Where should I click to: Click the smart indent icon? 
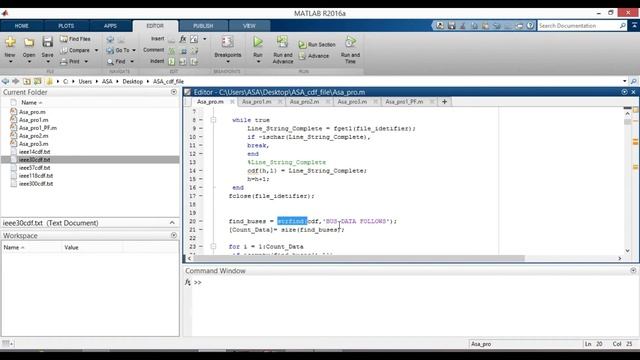172,62
